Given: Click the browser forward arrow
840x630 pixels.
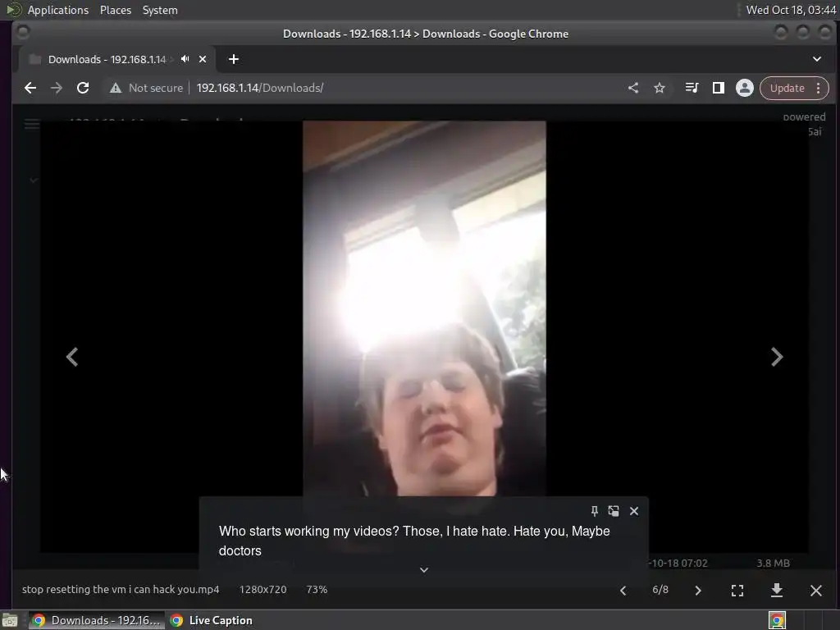Looking at the screenshot, I should pos(57,88).
